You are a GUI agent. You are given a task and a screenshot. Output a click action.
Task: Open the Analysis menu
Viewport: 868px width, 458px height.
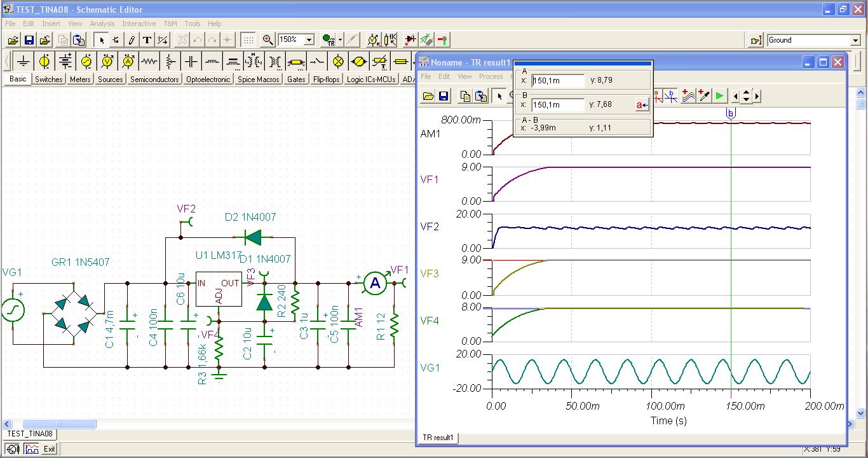point(102,24)
